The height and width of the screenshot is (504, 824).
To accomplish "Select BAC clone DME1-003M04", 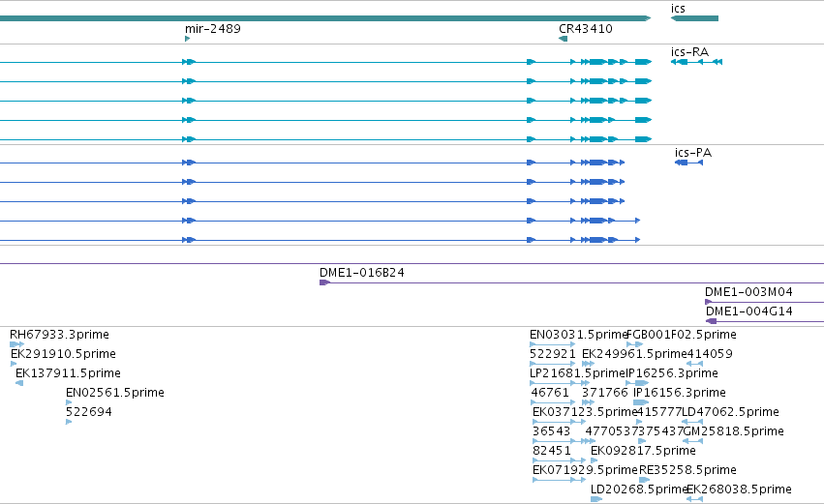I will coord(748,292).
